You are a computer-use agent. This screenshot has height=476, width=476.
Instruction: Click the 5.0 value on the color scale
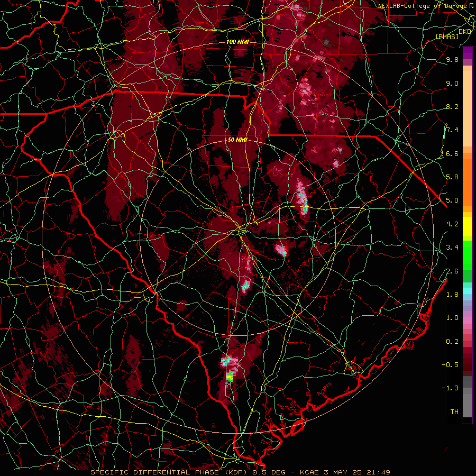pyautogui.click(x=452, y=200)
